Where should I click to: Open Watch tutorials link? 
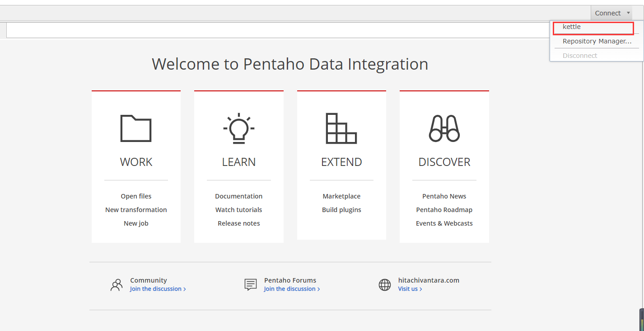[239, 210]
